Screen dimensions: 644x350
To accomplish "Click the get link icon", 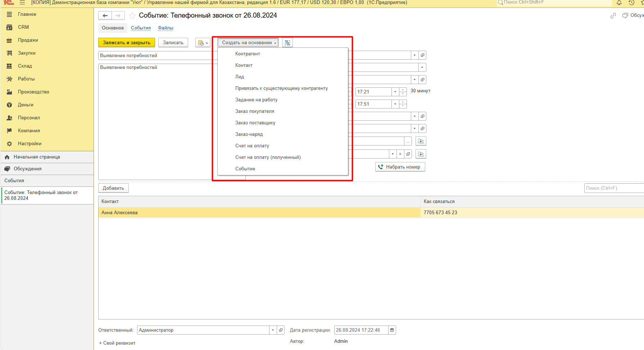I will tap(613, 15).
